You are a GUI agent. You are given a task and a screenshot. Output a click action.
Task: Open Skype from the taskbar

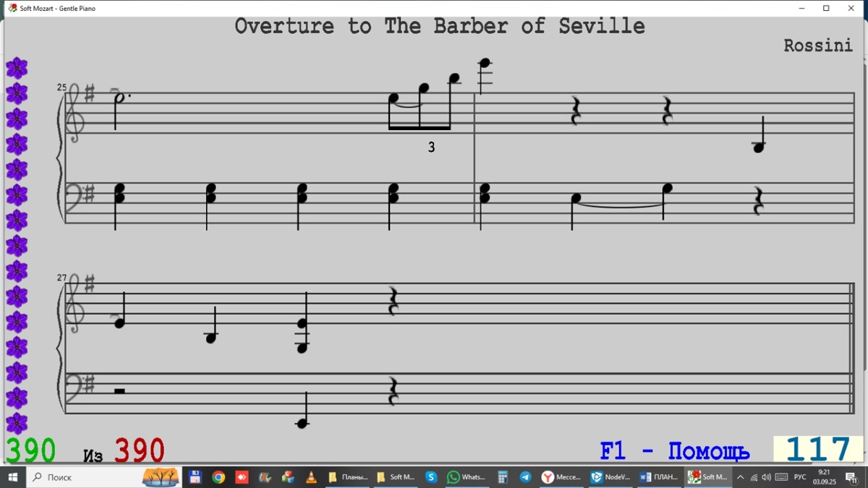[431, 477]
